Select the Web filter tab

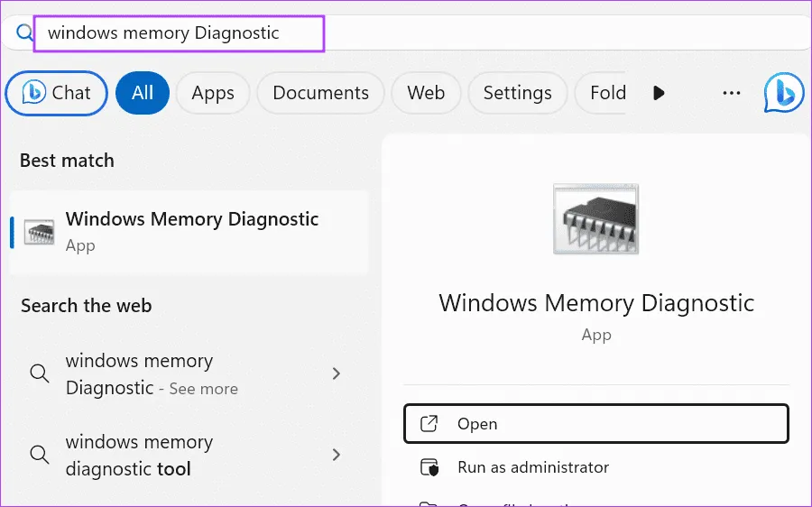pos(426,93)
